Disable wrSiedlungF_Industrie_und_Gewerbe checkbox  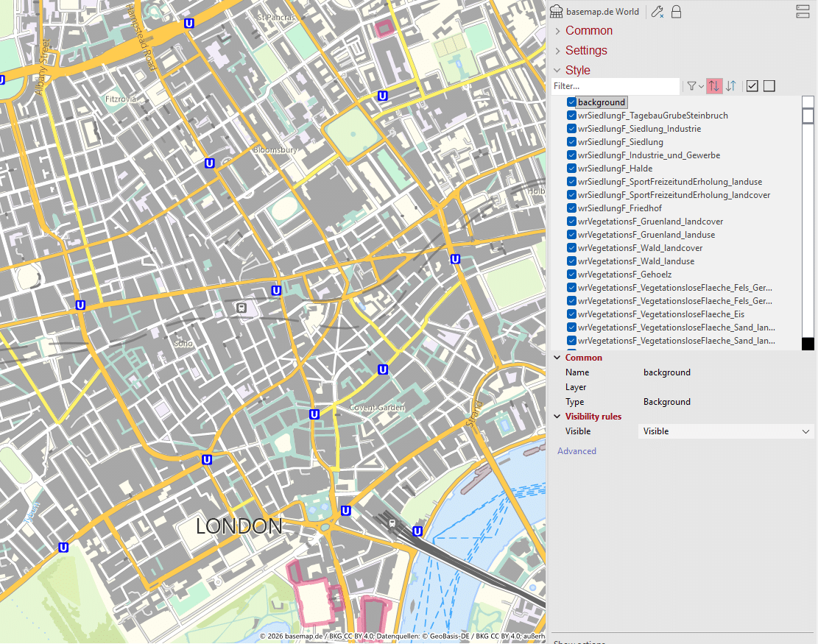[571, 155]
